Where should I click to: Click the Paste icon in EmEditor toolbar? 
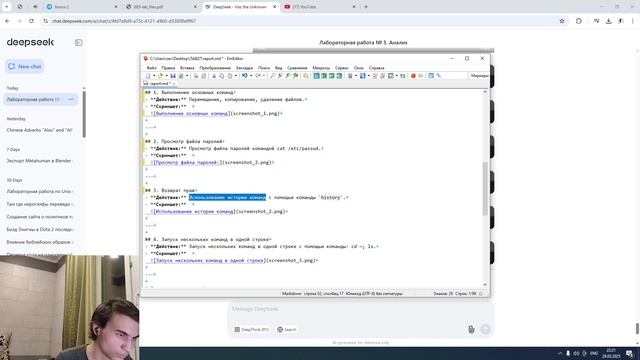[230, 76]
